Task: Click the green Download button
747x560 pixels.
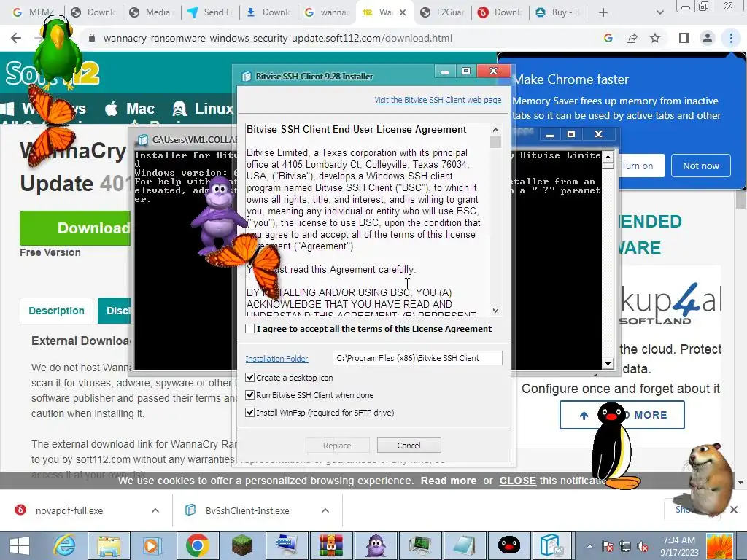Action: (x=75, y=228)
